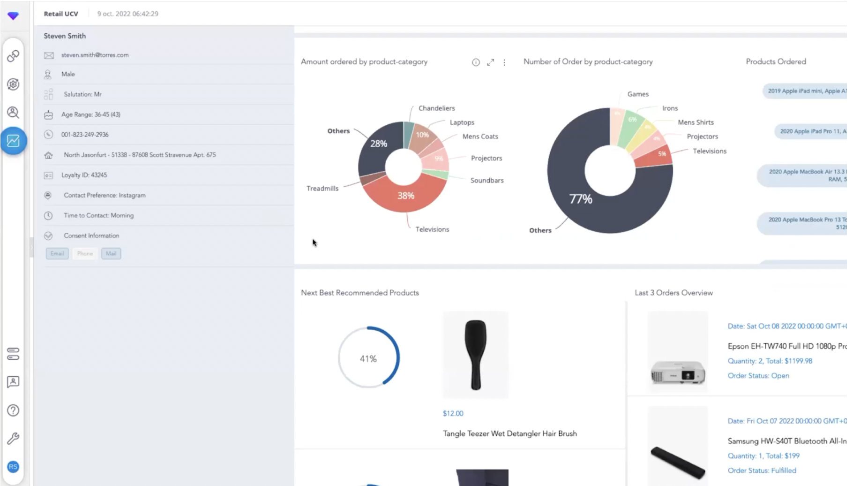Open the profile search sidebar icon
Image resolution: width=868 pixels, height=486 pixels.
(13, 113)
